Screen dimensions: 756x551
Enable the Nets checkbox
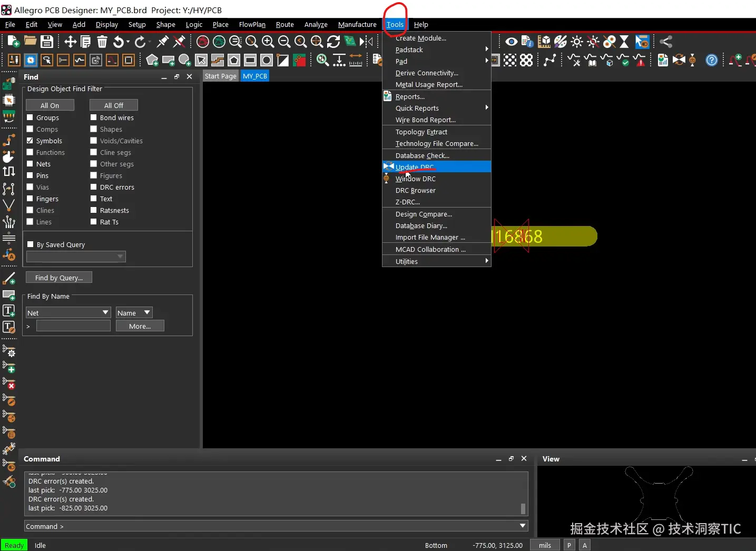pos(30,164)
